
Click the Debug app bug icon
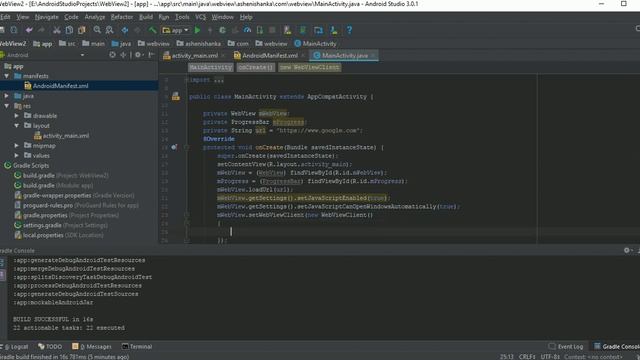pyautogui.click(x=222, y=30)
